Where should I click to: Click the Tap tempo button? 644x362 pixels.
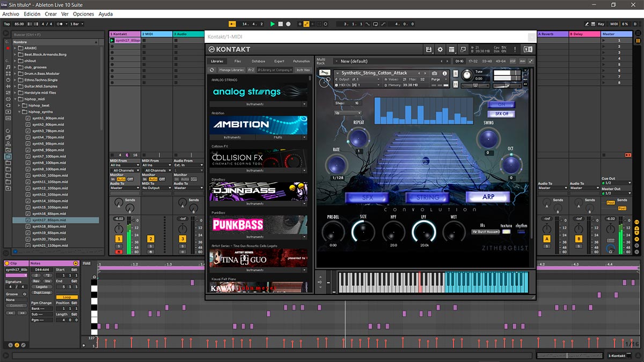tap(7, 24)
